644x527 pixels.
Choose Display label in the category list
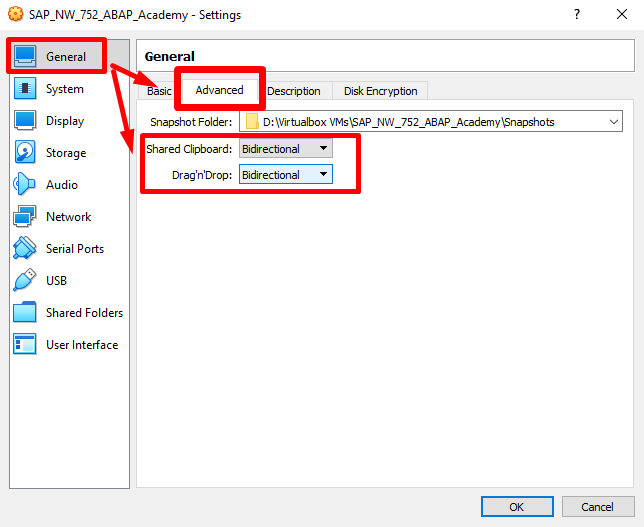click(x=65, y=121)
